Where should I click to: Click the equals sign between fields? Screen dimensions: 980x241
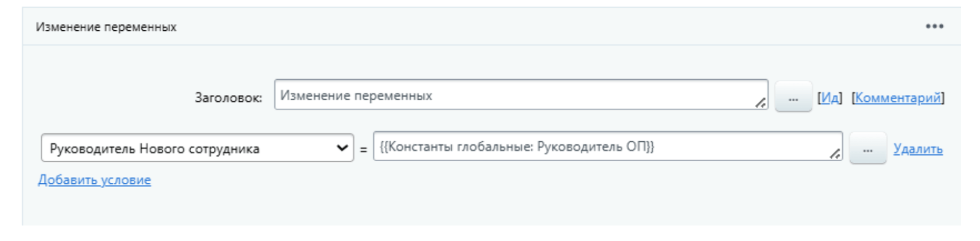[363, 150]
